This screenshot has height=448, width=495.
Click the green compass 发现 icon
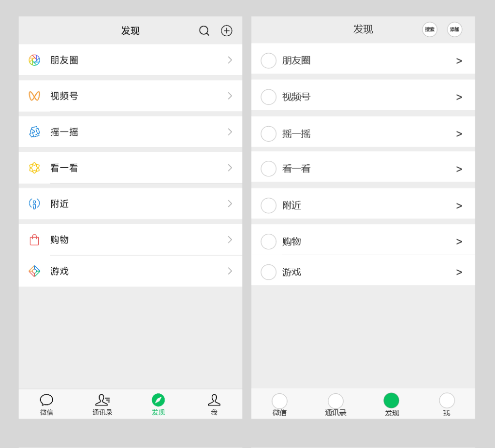[158, 400]
